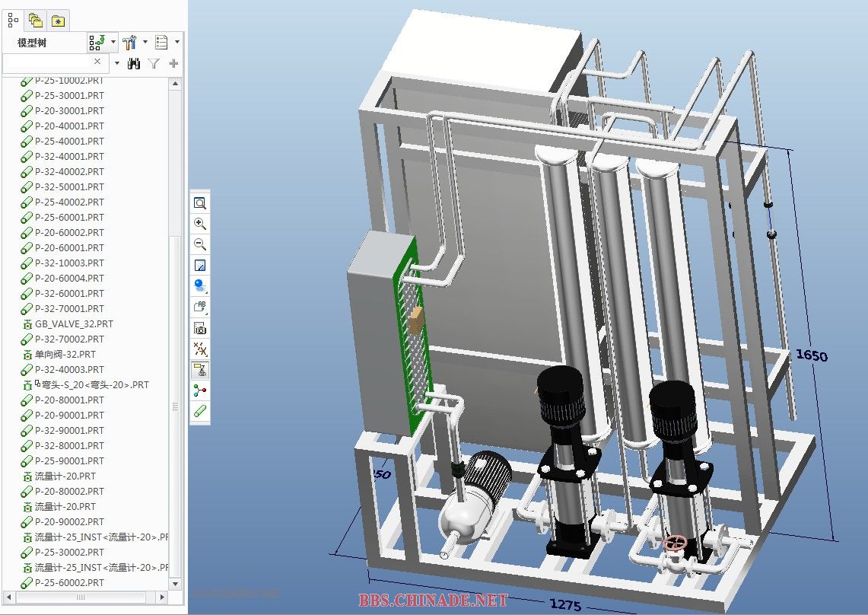868x615 pixels.
Task: Switch to the Model Tree tab
Action: (x=13, y=21)
